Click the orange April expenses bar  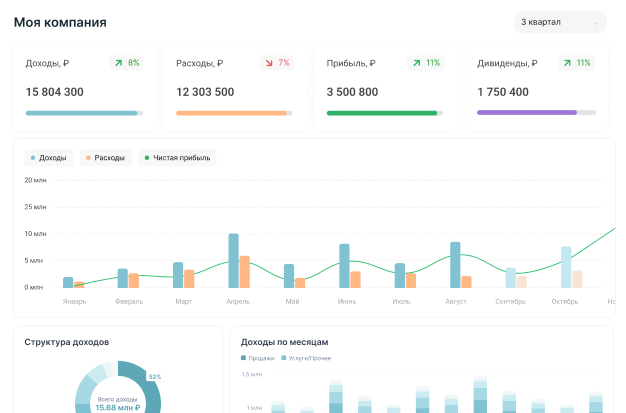tap(245, 272)
